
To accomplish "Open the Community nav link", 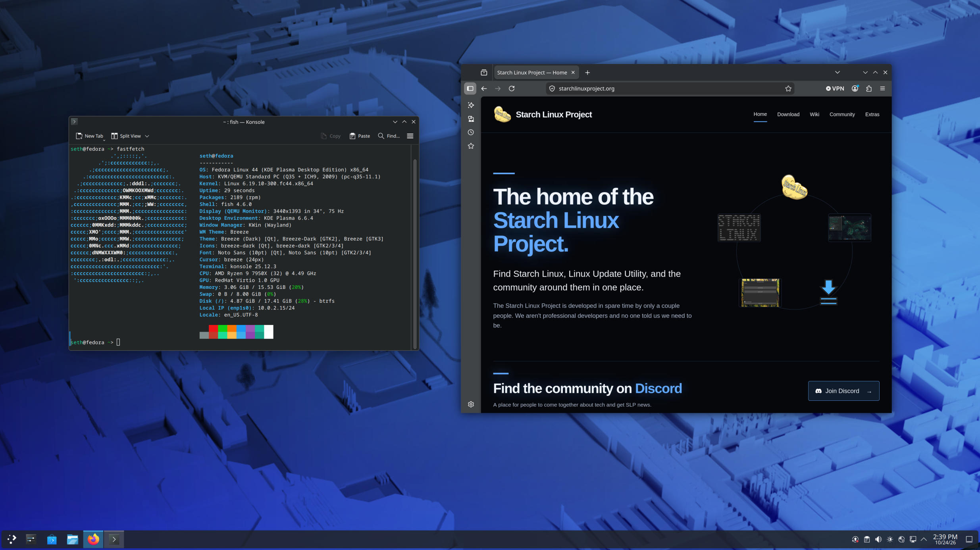I will [x=842, y=114].
